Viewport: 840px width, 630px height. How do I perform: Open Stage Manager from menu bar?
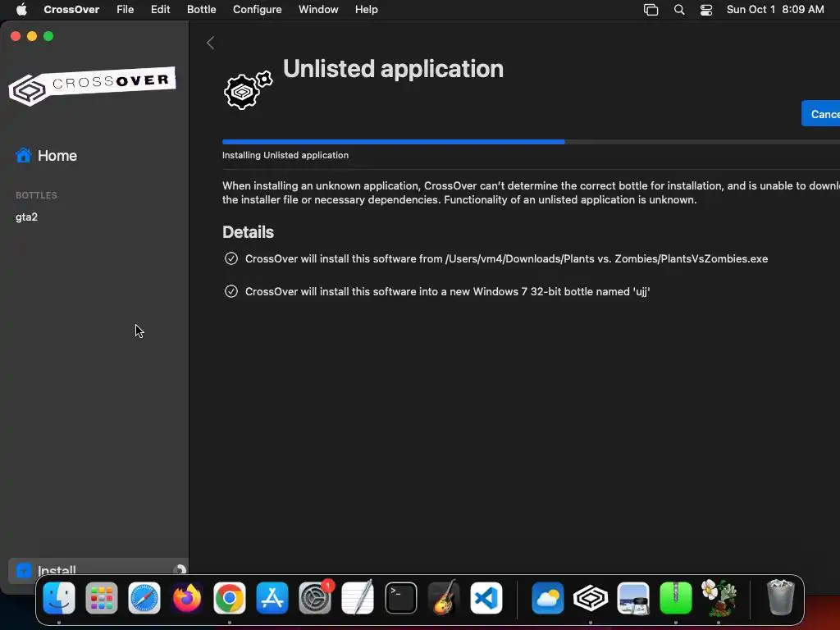651,10
